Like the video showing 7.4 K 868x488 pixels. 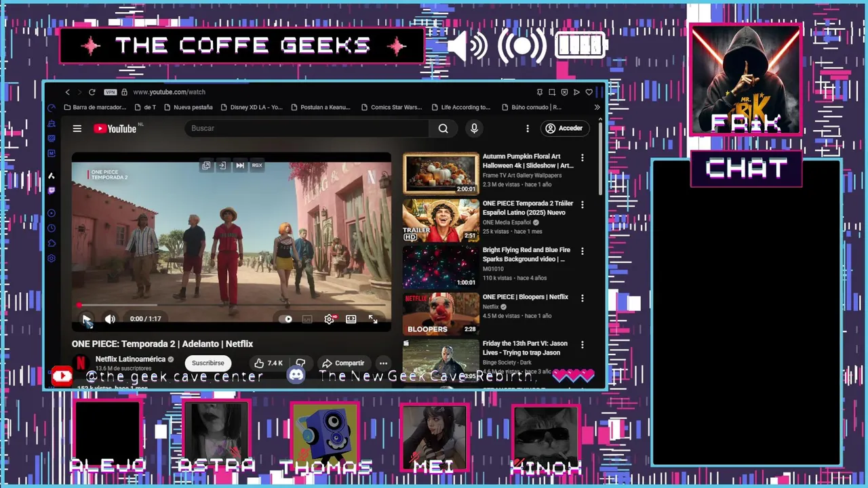(x=269, y=363)
